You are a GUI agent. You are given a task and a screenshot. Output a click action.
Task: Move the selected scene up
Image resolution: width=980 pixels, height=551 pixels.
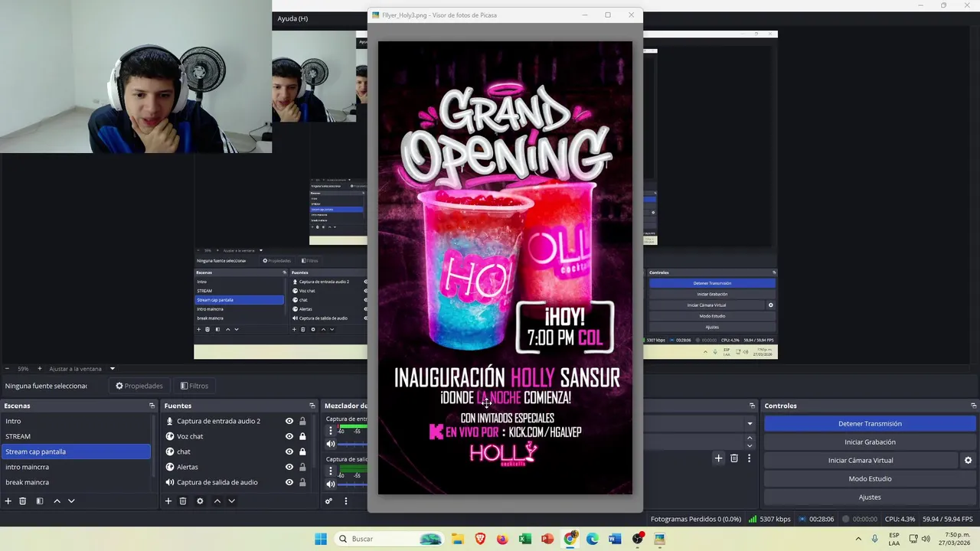coord(57,501)
